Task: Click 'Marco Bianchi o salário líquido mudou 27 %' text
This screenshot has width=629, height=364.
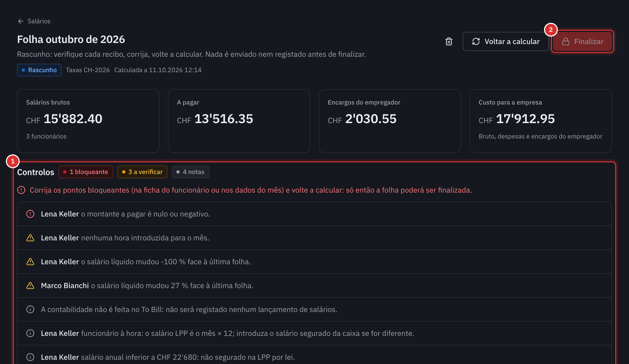Action: [147, 285]
